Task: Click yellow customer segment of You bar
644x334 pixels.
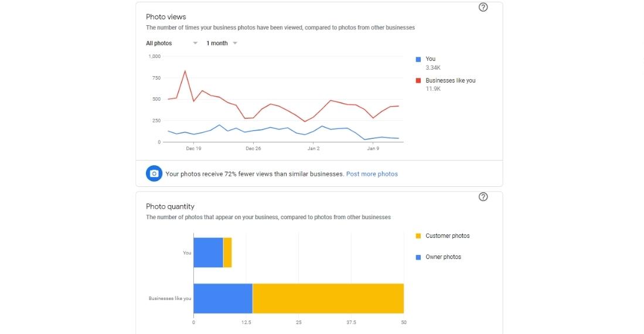Action: click(x=227, y=253)
